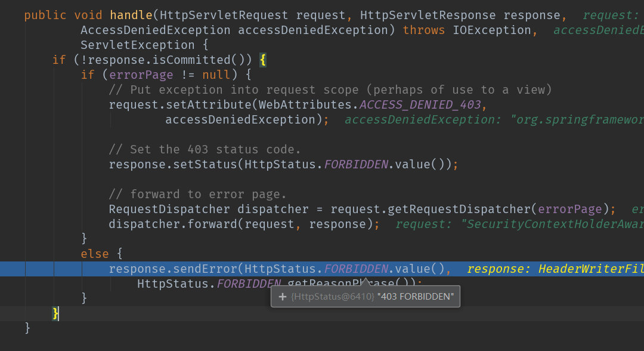Screen dimensions: 644x351
Task: Click the "Put exception into request scope" comment
Action: [330, 90]
